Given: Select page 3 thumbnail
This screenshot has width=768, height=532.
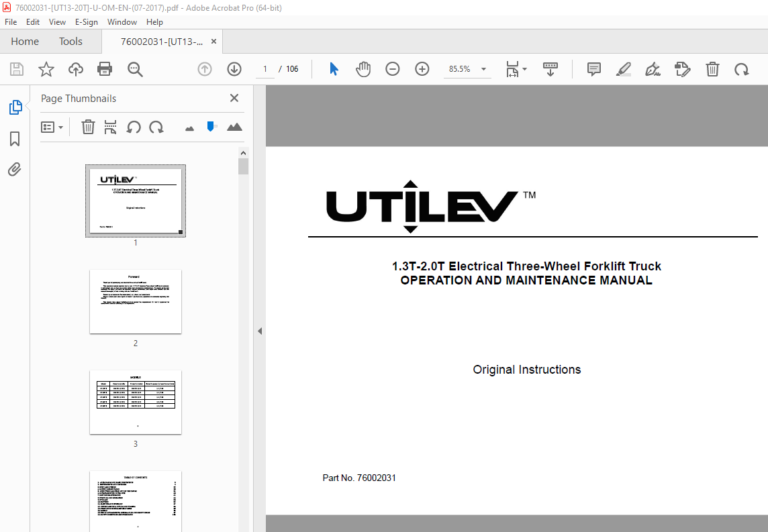Looking at the screenshot, I should [136, 403].
